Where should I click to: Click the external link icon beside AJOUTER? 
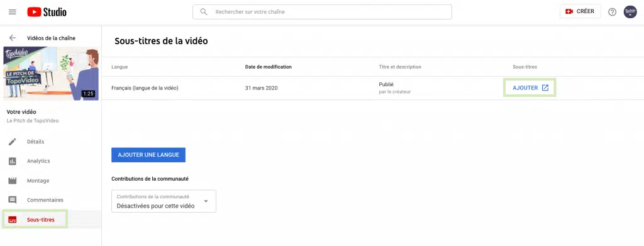point(545,88)
